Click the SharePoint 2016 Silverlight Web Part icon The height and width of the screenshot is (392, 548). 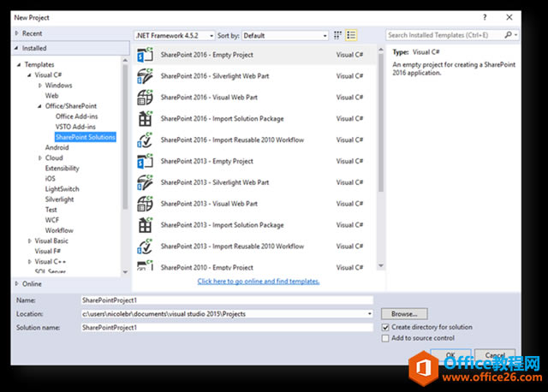coord(145,76)
